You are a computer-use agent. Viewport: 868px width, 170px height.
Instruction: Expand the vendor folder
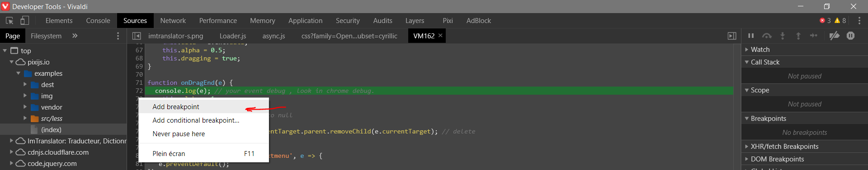point(52,107)
